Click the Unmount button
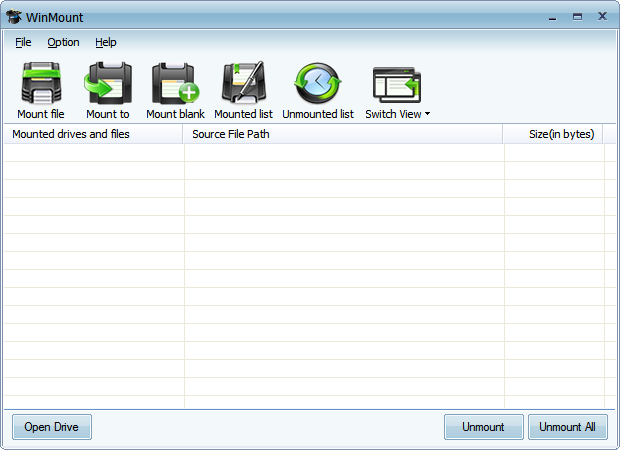Viewport: 620px width, 450px height. [x=484, y=427]
